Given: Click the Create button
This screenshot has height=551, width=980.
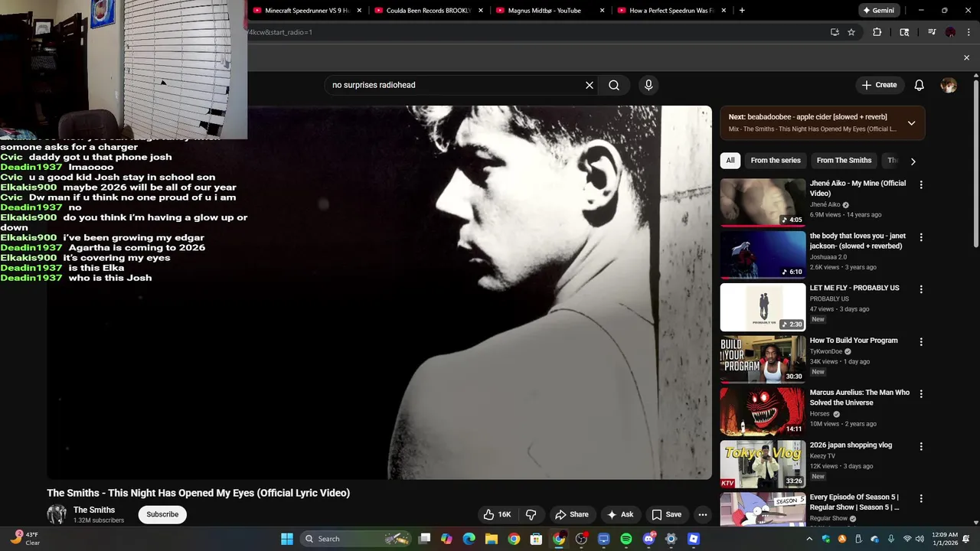Looking at the screenshot, I should click(x=879, y=85).
